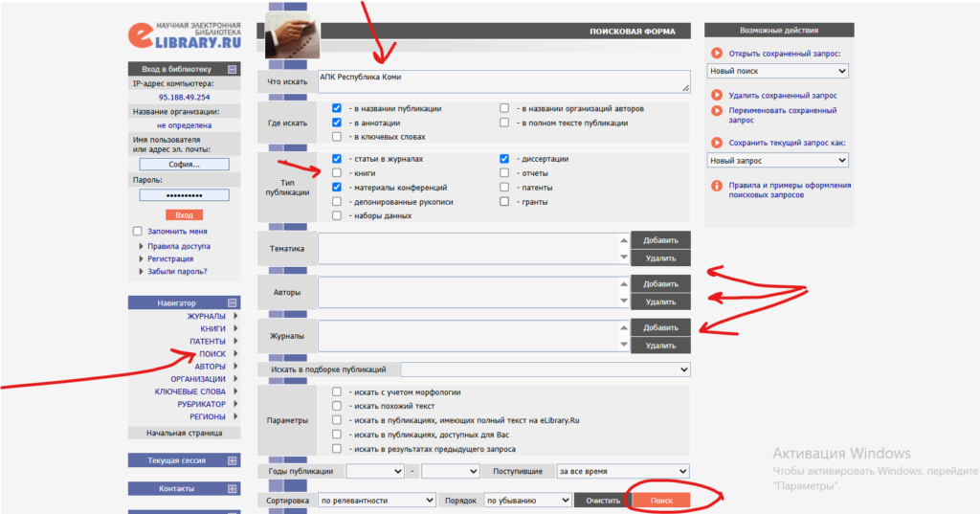This screenshot has height=514, width=980.
Task: Focus the password field under 'Пароль'
Action: click(185, 195)
